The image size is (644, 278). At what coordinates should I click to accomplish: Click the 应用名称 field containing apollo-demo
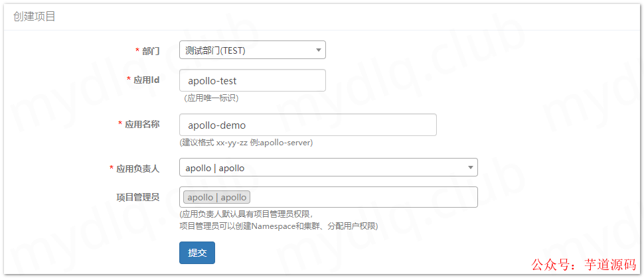click(307, 125)
